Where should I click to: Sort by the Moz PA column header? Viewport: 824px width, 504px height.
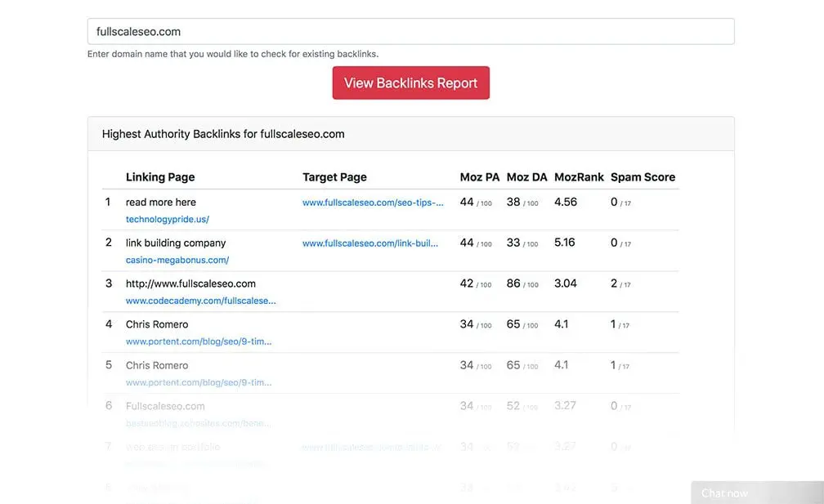(x=478, y=176)
